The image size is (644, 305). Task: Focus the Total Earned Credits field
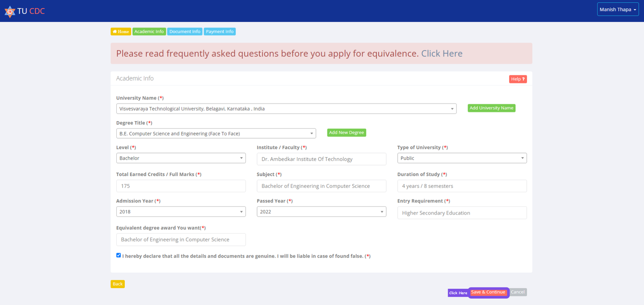pyautogui.click(x=181, y=186)
